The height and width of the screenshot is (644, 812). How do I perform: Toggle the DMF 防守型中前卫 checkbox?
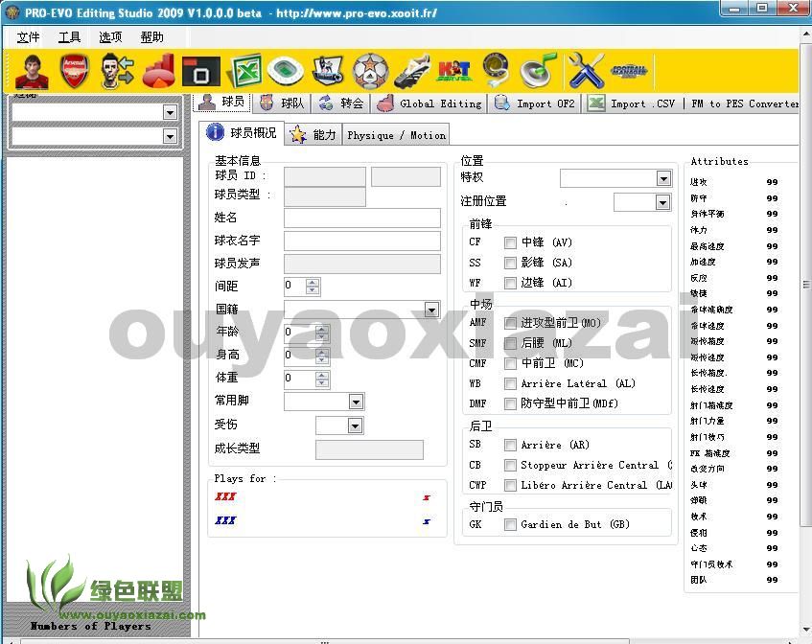pos(510,403)
